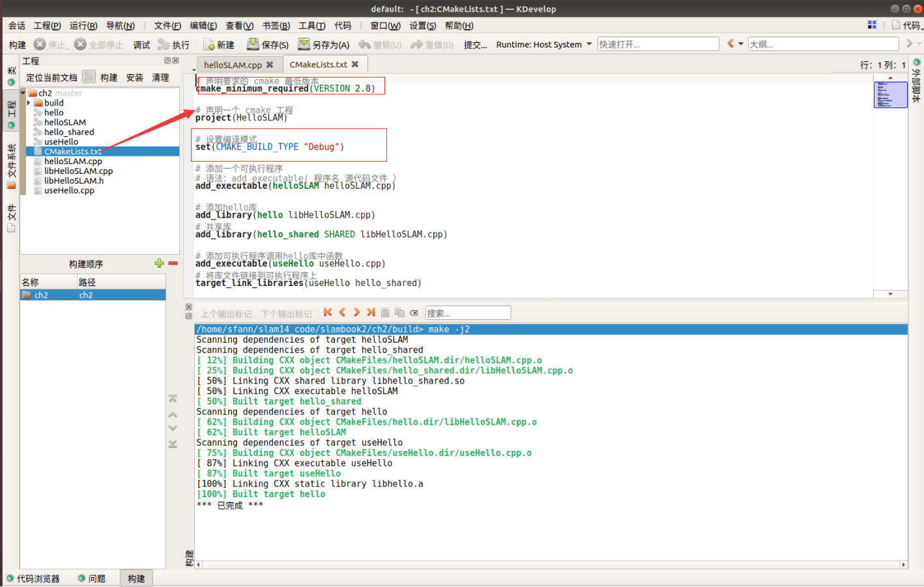Open the Runtime: Host System dropdown
924x587 pixels.
[544, 44]
